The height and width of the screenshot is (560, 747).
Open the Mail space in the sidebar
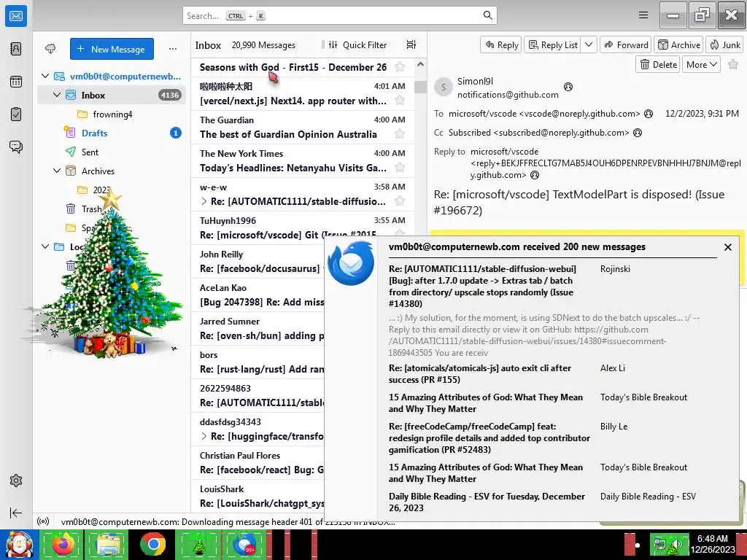(x=16, y=16)
